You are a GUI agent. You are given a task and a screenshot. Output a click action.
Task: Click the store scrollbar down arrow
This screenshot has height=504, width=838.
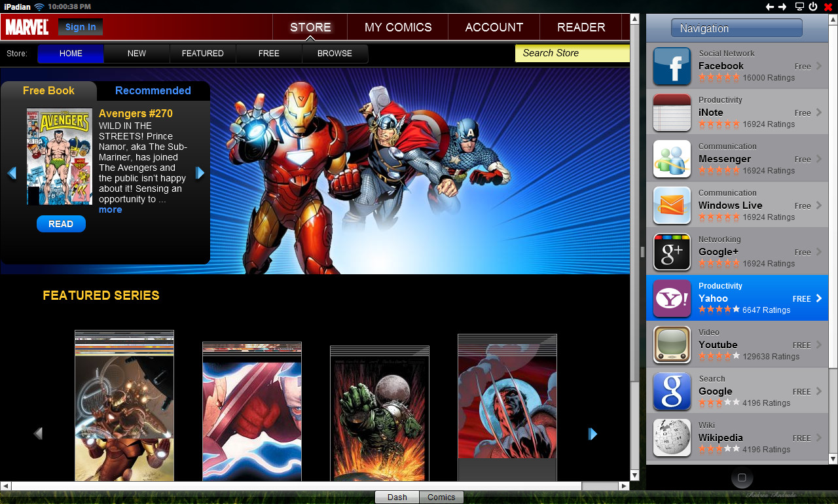634,476
